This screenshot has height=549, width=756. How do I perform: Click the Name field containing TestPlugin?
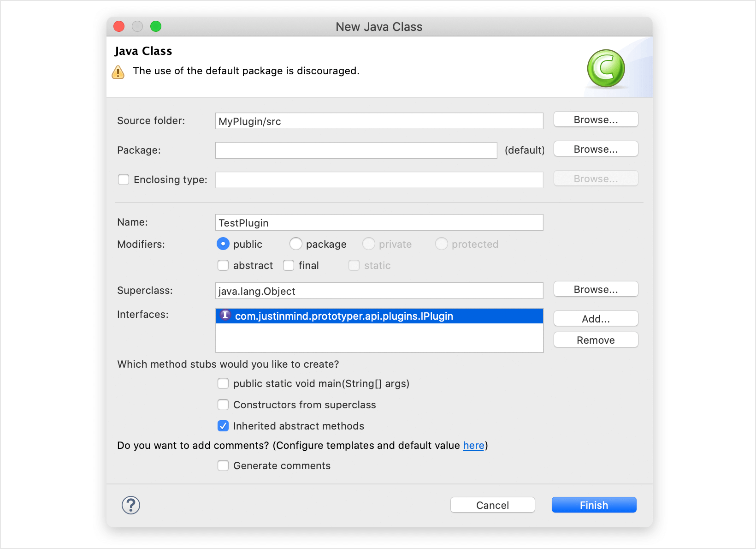tap(379, 222)
